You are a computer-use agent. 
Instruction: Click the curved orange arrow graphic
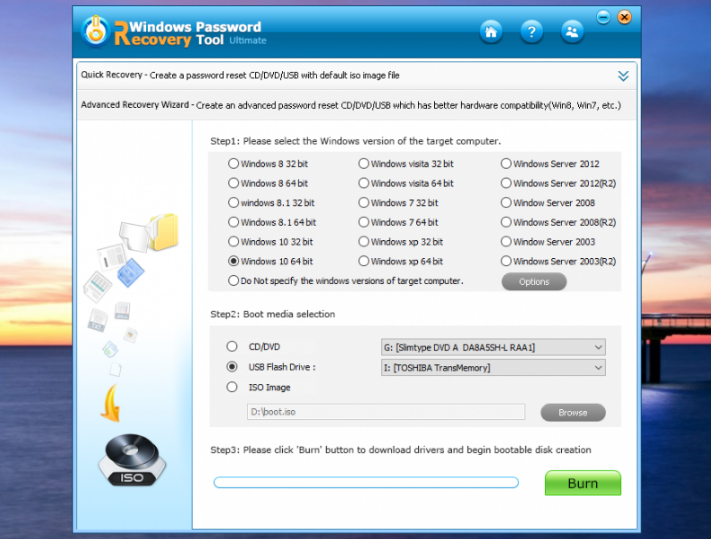111,403
